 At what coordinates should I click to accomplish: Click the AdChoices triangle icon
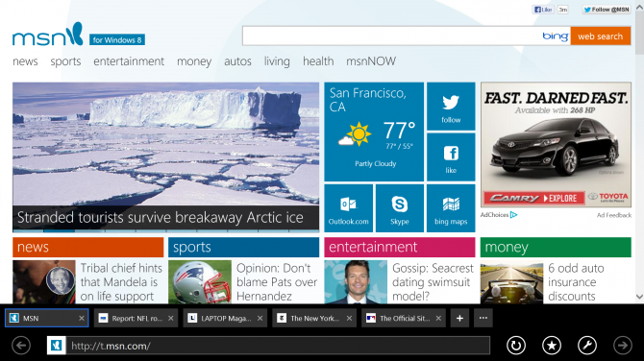coord(513,214)
